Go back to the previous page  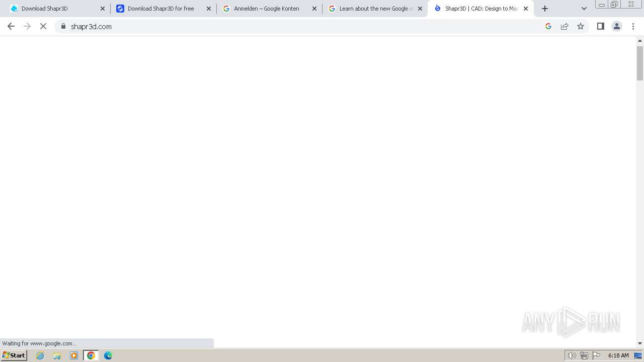coord(11,26)
